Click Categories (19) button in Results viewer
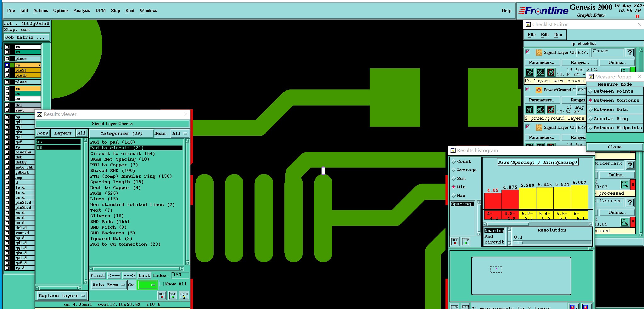 click(121, 134)
